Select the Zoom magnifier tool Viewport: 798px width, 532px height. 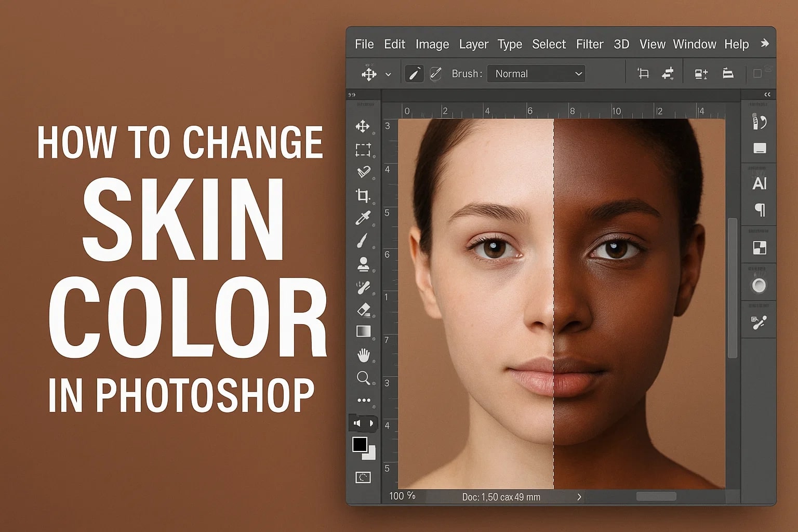[364, 378]
